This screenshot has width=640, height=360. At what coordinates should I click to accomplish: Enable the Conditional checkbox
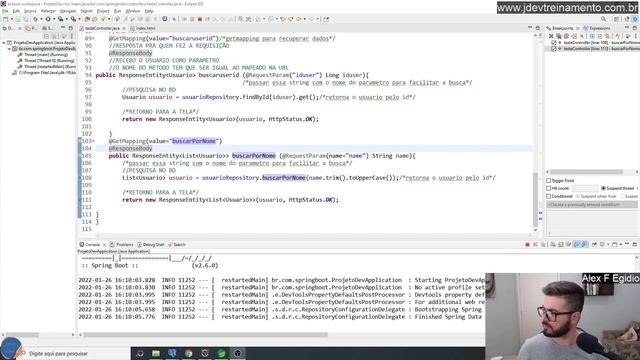(x=549, y=196)
